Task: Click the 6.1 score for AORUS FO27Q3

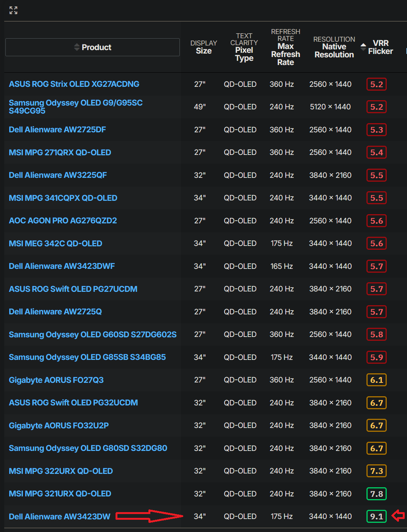Action: (376, 380)
